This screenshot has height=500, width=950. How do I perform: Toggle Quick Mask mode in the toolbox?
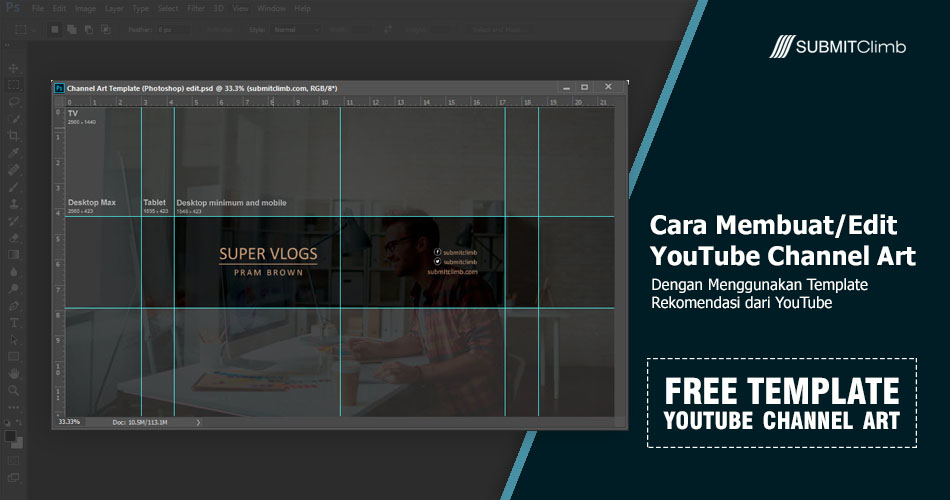pos(13,461)
